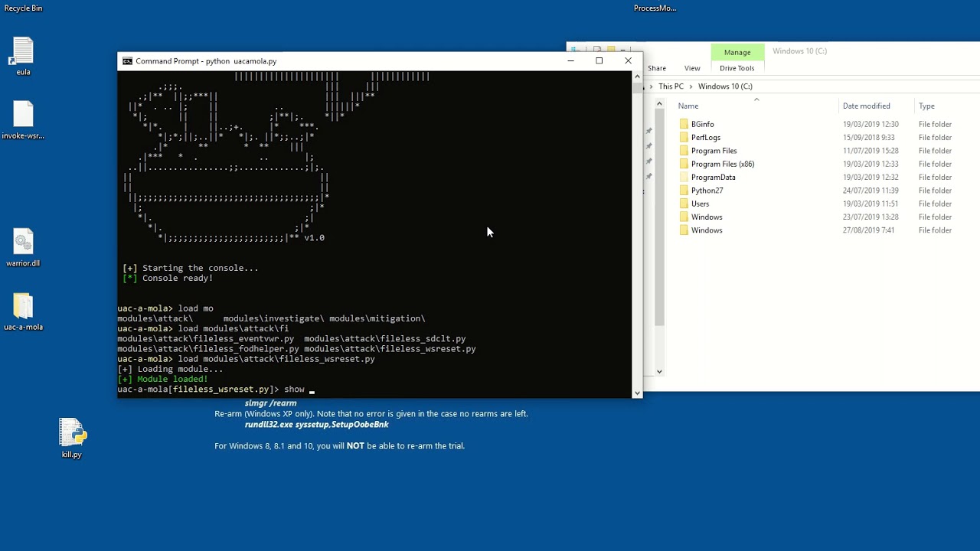Select warrior.dll file on the desktop

23,247
